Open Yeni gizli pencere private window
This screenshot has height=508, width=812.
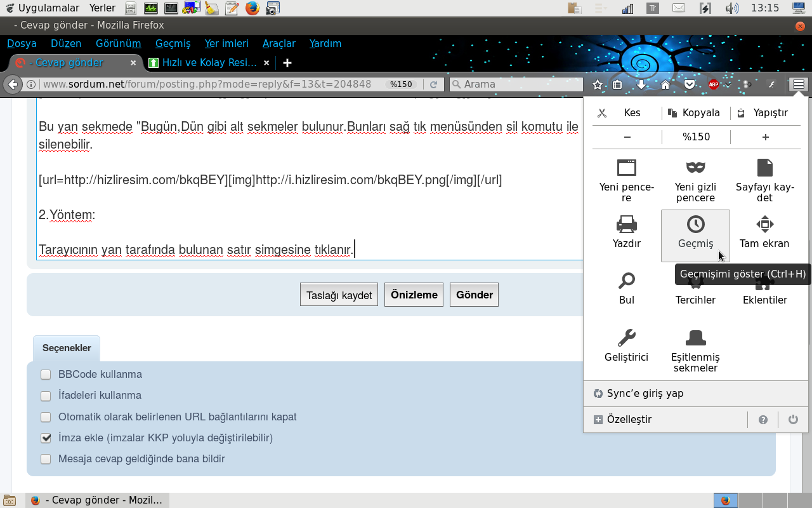[695, 180]
